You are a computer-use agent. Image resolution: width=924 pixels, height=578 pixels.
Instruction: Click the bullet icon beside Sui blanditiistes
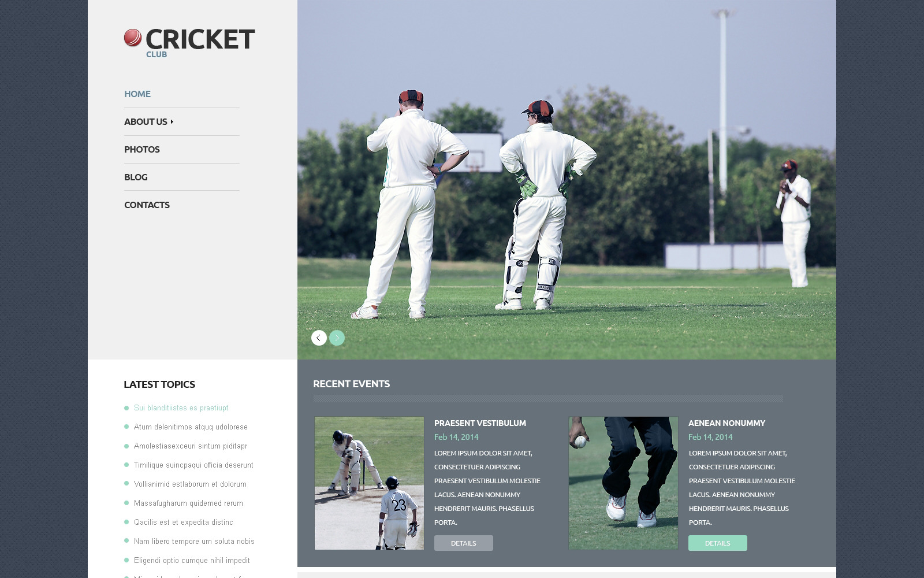point(126,407)
